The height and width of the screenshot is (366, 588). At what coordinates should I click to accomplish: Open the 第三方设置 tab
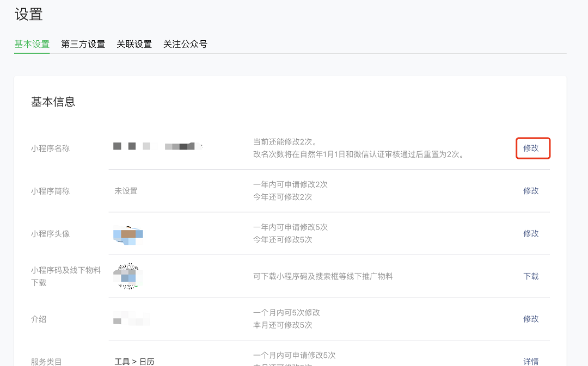(83, 45)
